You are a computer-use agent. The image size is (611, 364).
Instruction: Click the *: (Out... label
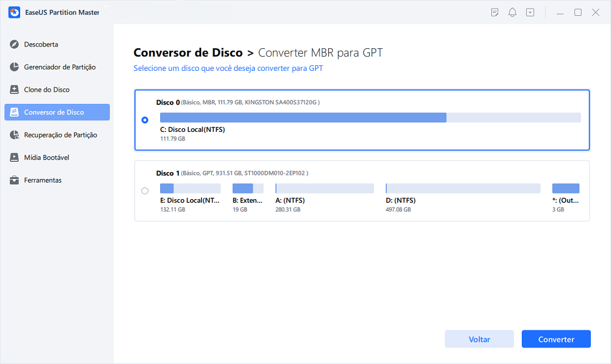point(566,200)
